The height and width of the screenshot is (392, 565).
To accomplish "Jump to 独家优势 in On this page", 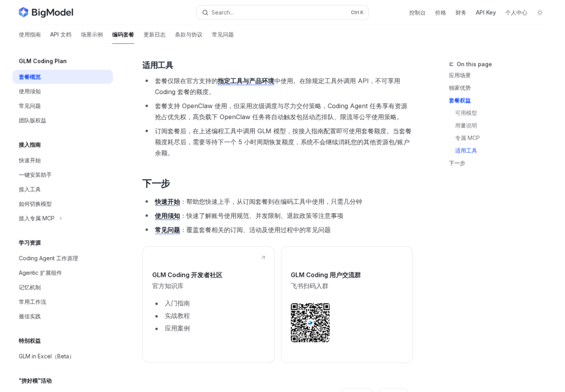I will click(x=459, y=88).
